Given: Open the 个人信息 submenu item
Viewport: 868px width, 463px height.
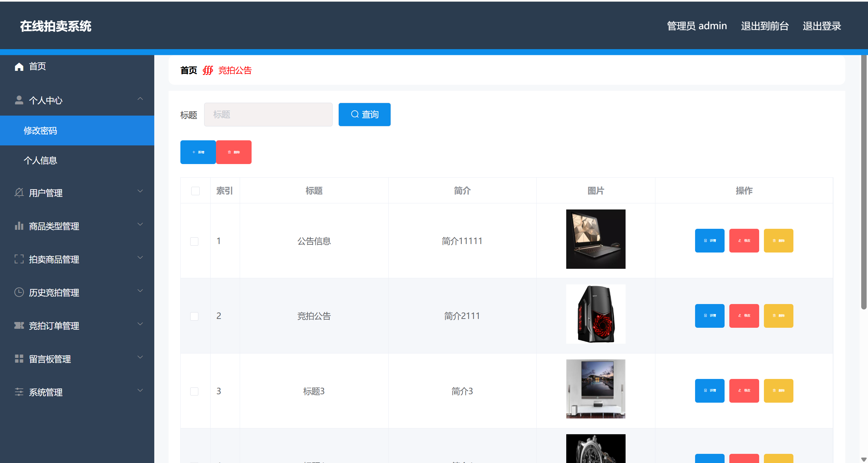Looking at the screenshot, I should click(x=40, y=160).
